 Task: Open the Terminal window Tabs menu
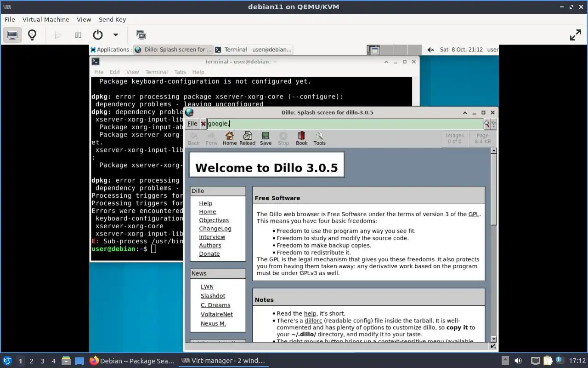tap(180, 72)
